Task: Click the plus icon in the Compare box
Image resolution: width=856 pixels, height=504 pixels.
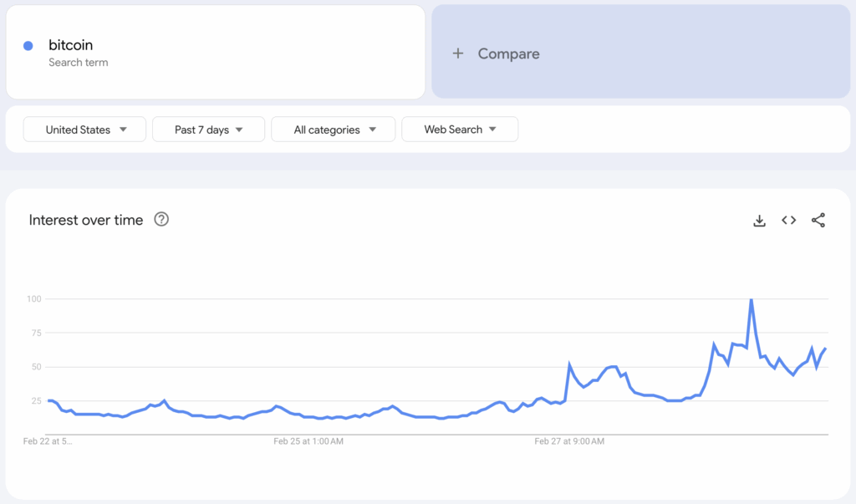Action: [x=458, y=53]
